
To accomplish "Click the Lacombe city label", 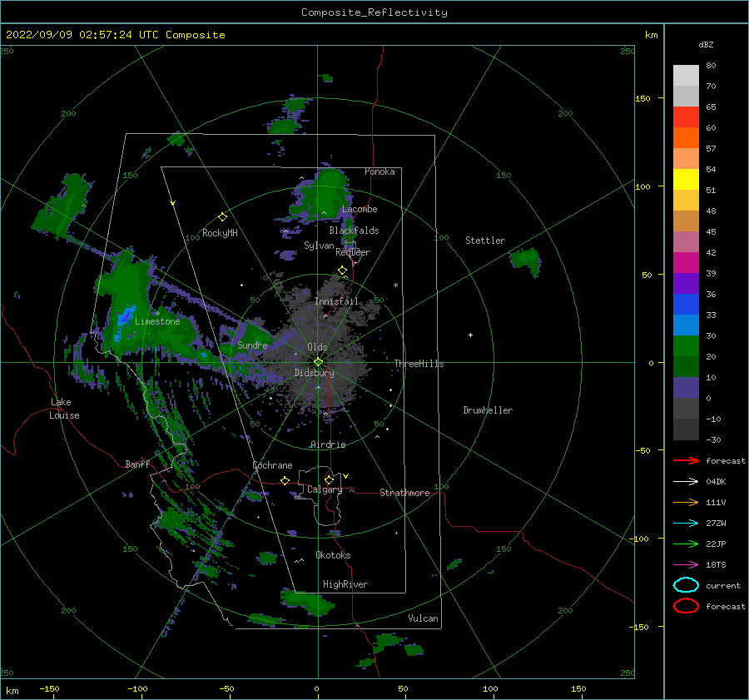I will pyautogui.click(x=360, y=209).
